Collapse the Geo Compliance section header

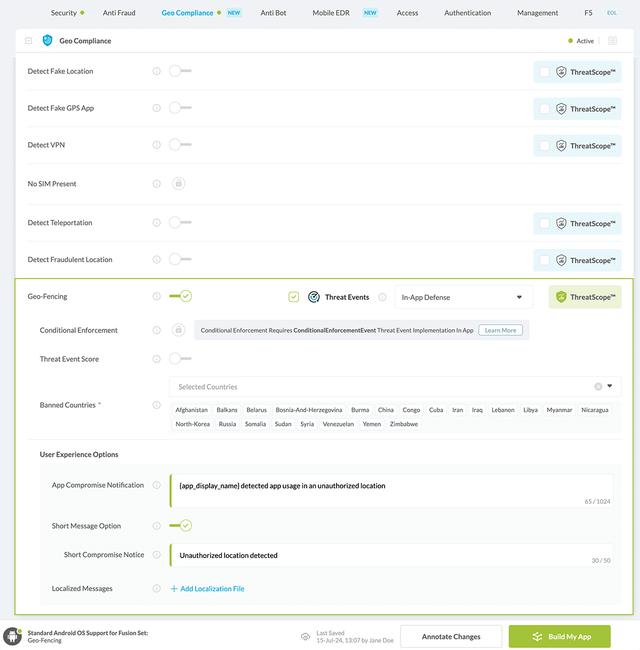click(x=28, y=41)
